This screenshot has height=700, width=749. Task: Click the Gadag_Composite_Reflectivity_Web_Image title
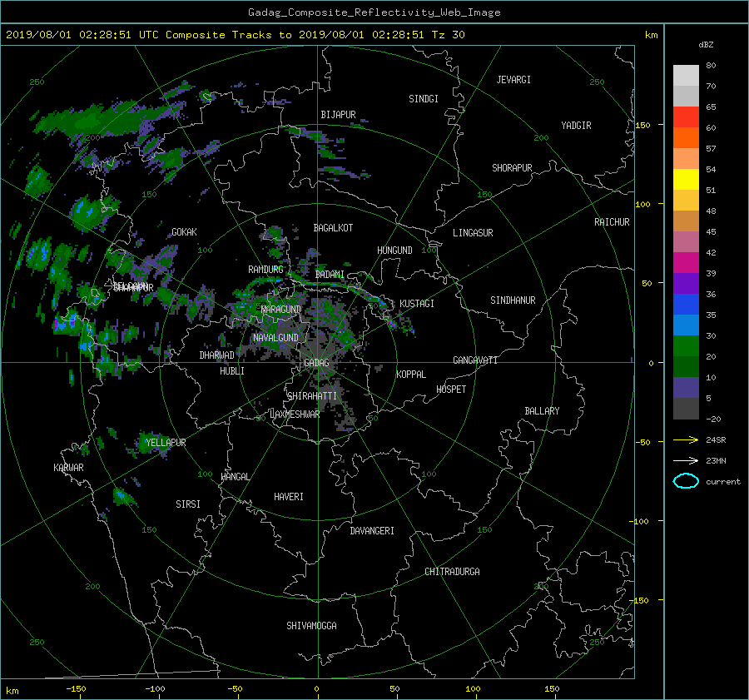pos(374,12)
